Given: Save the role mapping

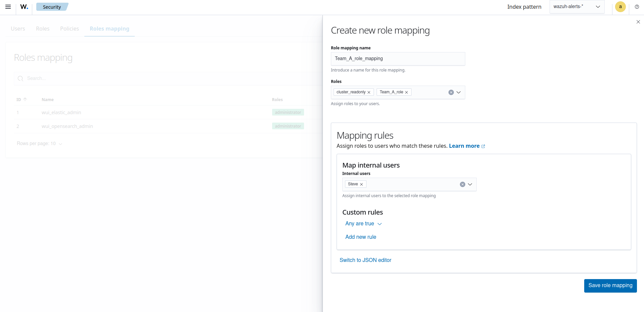Looking at the screenshot, I should coord(610,285).
